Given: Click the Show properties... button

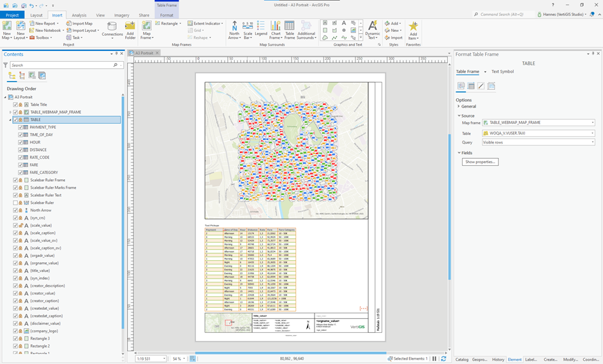Looking at the screenshot, I should (x=480, y=162).
